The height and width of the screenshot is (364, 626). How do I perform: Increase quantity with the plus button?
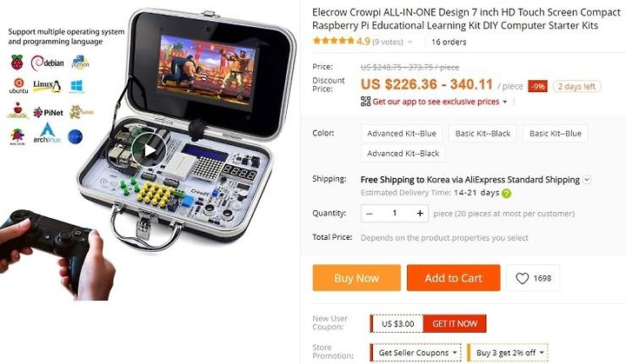(x=420, y=214)
